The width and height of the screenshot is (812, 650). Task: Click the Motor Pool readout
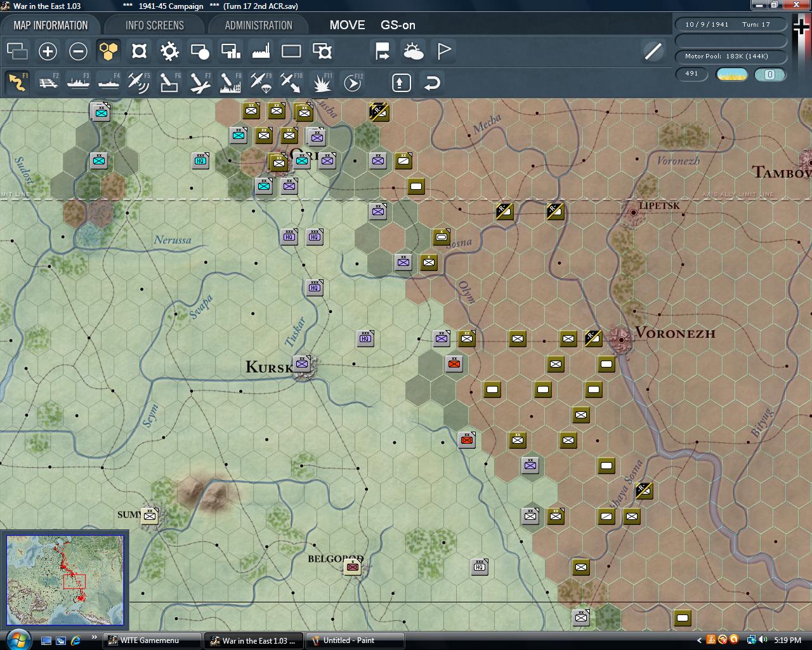click(x=730, y=56)
